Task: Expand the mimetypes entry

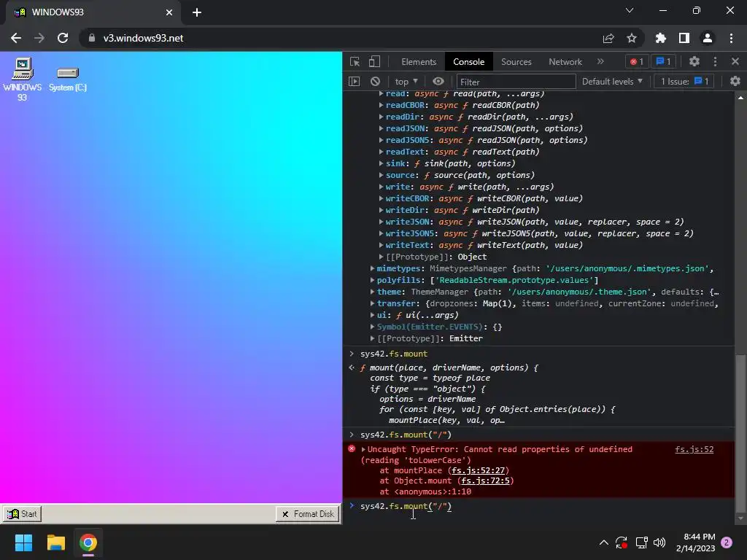Action: coord(373,268)
